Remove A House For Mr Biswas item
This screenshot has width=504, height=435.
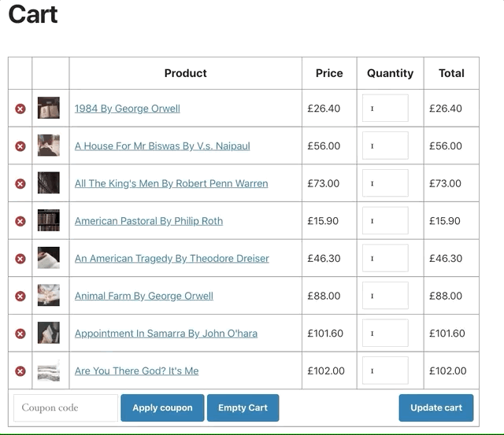tap(20, 146)
